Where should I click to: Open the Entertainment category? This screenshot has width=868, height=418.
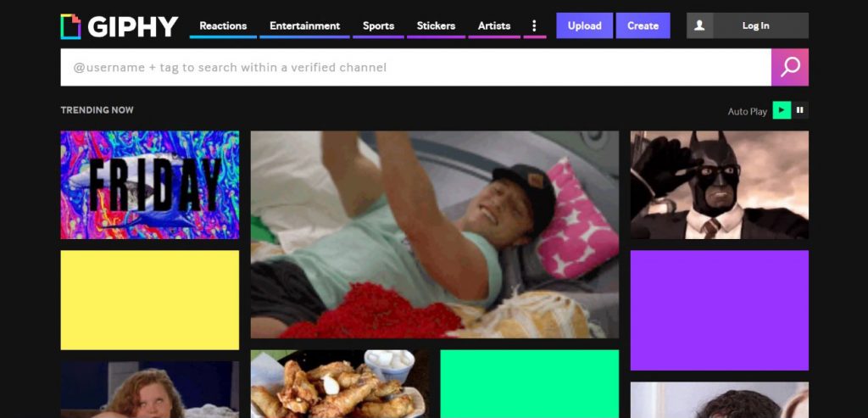coord(304,25)
